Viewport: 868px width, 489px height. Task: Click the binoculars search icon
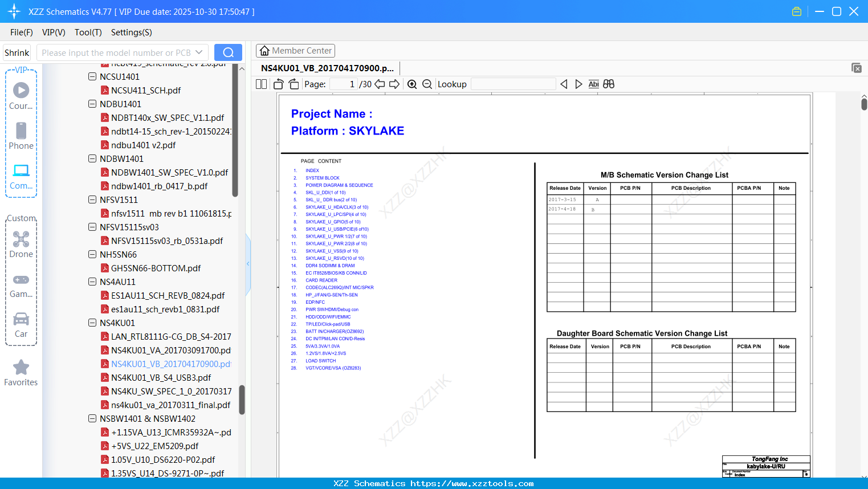[x=609, y=84]
